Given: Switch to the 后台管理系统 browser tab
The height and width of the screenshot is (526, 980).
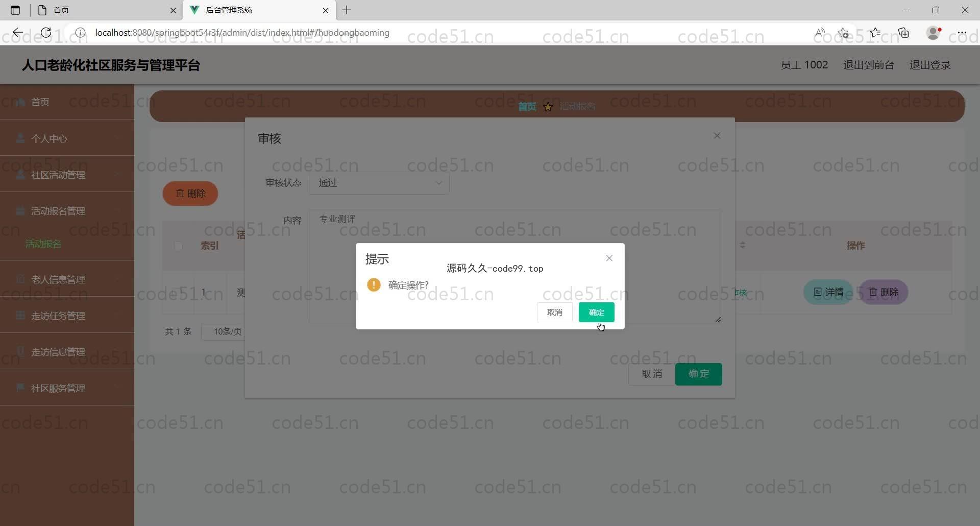Looking at the screenshot, I should tap(259, 10).
